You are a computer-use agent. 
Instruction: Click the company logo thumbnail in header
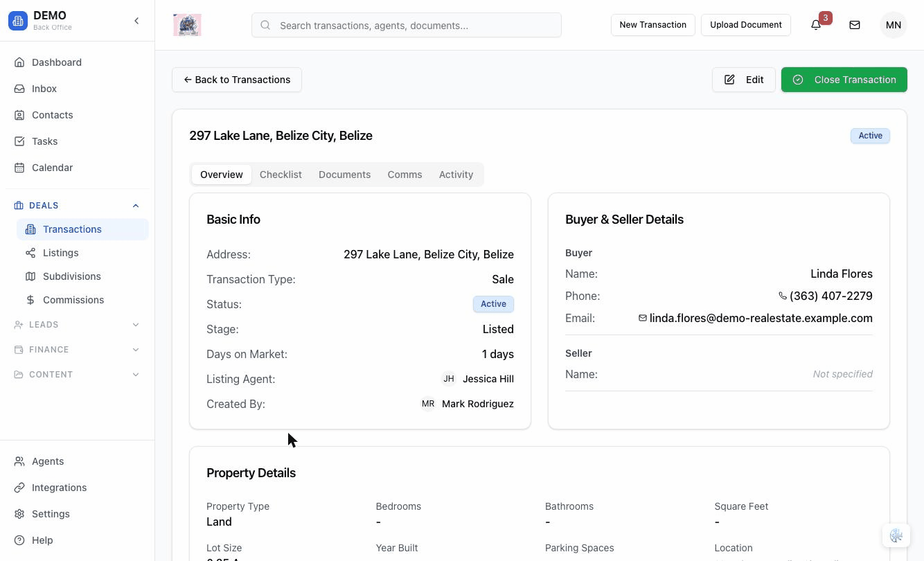click(187, 25)
